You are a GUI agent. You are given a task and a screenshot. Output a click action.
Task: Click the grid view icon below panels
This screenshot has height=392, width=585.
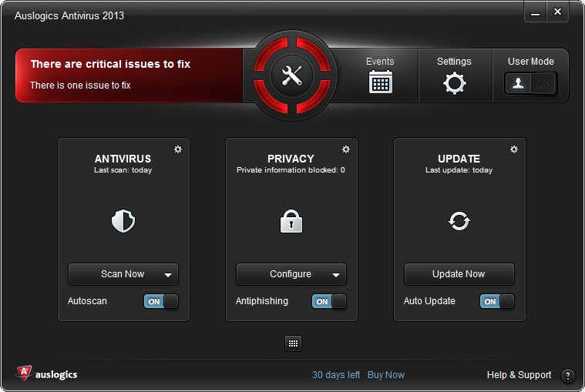point(293,343)
